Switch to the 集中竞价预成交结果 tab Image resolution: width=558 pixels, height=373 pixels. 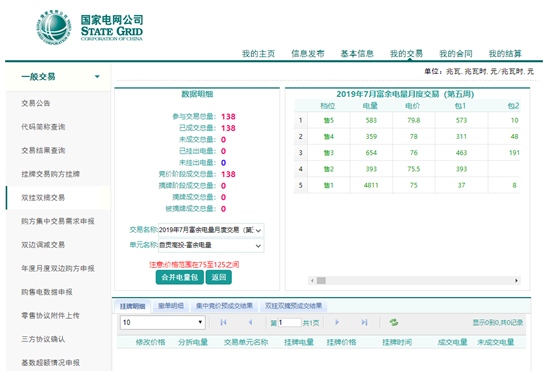(x=224, y=306)
